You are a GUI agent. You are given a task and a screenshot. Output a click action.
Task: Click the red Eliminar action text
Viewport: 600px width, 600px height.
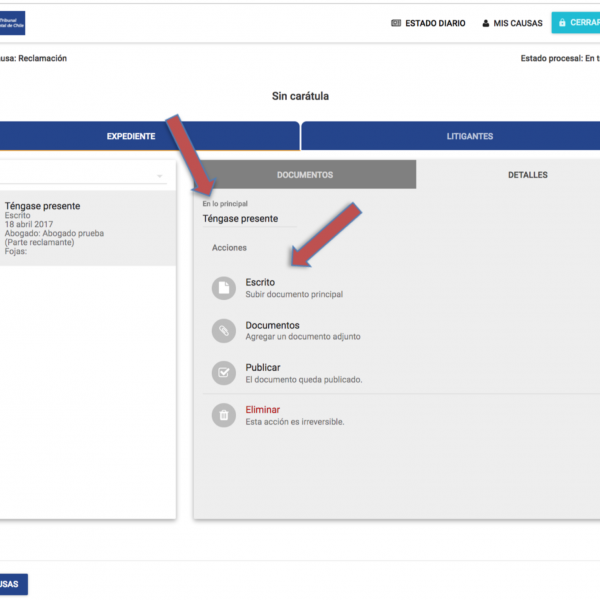tap(263, 410)
